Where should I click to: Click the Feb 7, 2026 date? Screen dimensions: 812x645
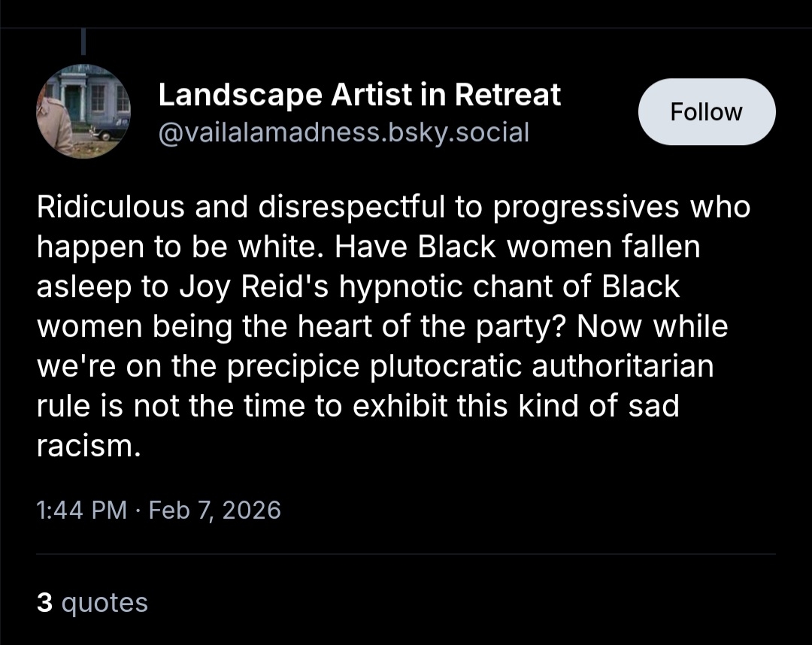[215, 510]
